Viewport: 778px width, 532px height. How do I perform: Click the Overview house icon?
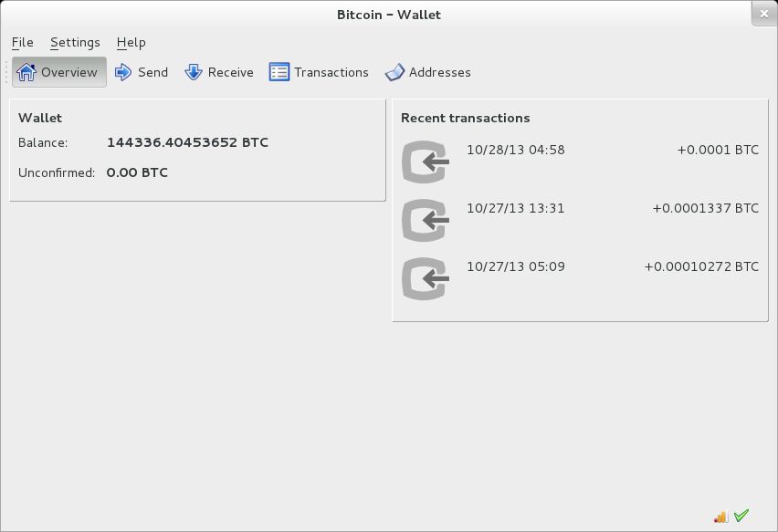tap(26, 72)
